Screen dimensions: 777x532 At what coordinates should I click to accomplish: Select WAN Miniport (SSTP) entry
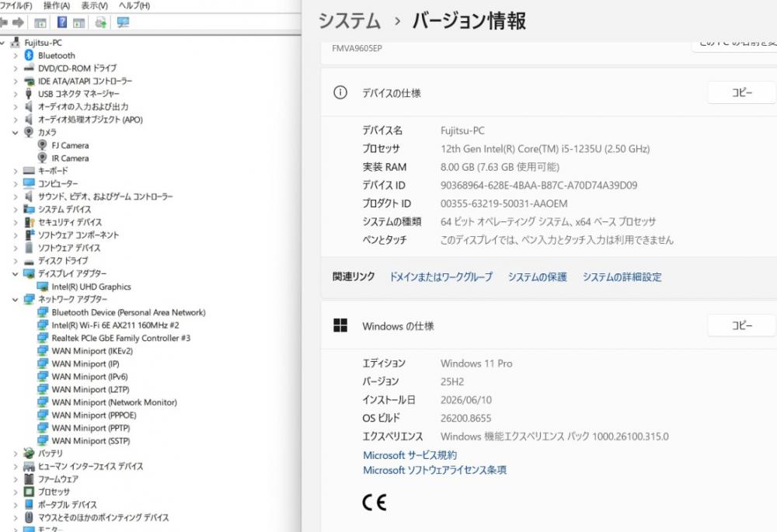[91, 441]
